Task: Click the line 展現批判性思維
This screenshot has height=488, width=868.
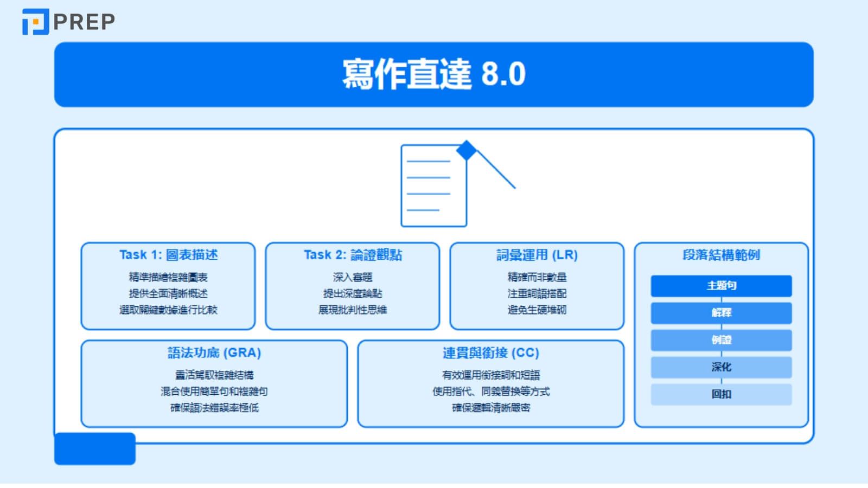Action: tap(353, 310)
